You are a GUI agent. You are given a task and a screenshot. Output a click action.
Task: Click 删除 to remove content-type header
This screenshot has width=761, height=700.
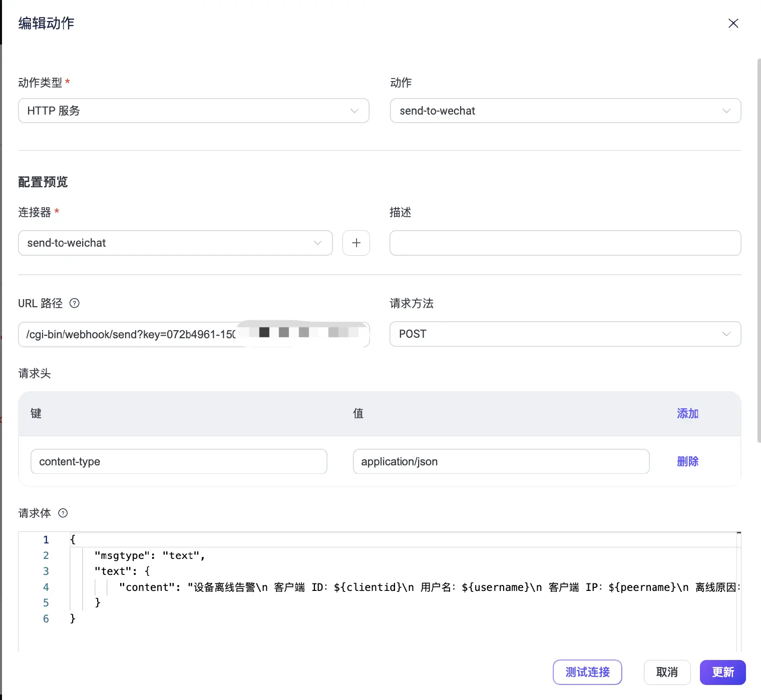(687, 461)
